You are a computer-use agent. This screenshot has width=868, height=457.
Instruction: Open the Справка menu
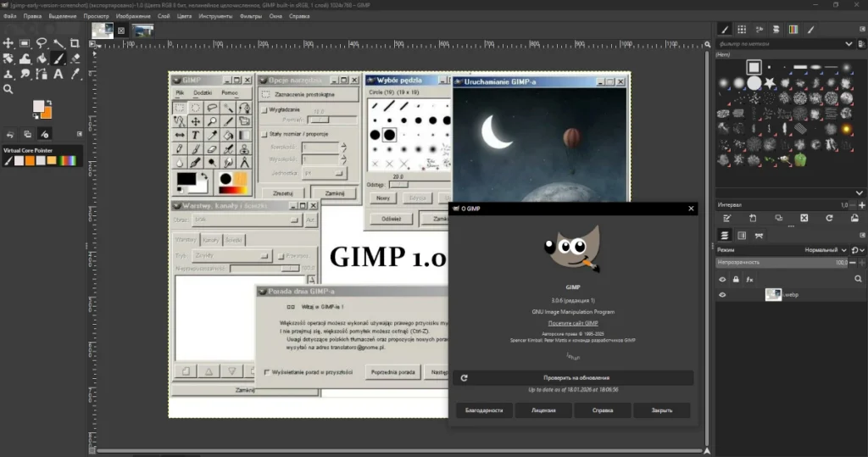coord(299,16)
